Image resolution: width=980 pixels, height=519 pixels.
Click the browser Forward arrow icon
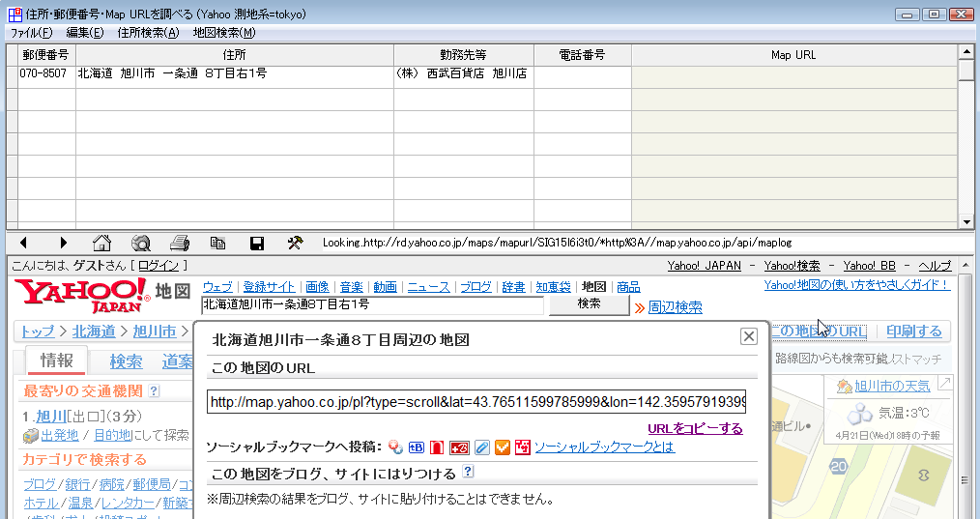(x=63, y=243)
